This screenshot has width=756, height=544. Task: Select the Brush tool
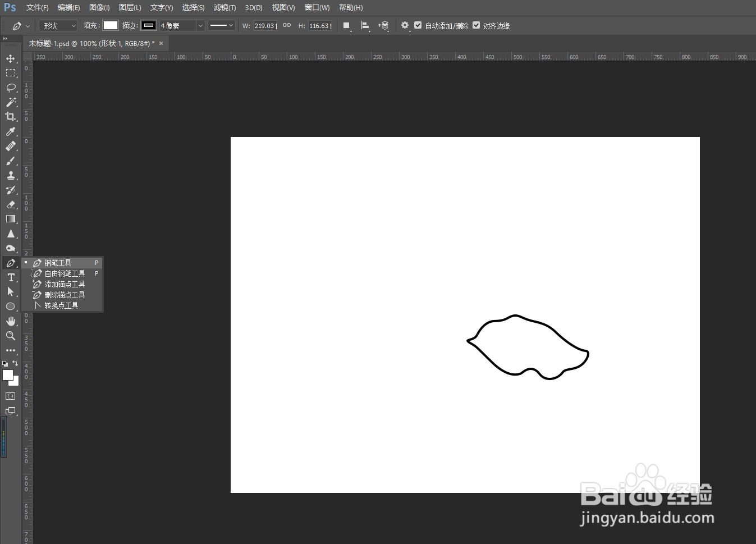click(x=11, y=161)
